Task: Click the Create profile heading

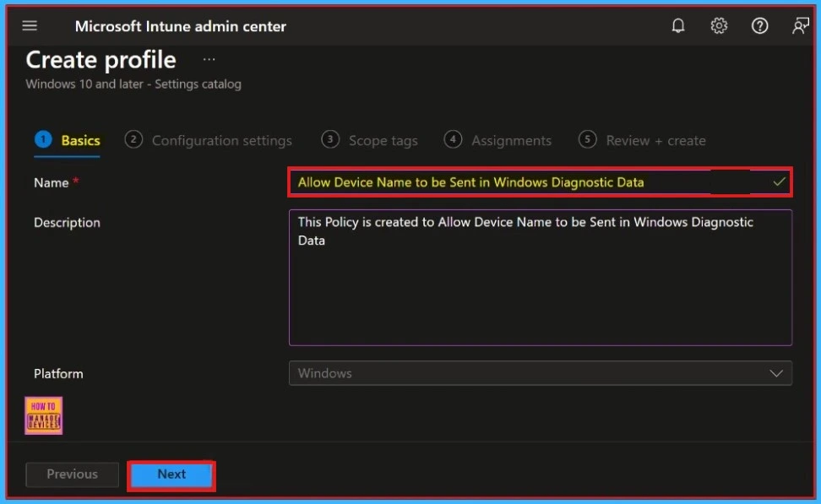Action: pos(101,60)
